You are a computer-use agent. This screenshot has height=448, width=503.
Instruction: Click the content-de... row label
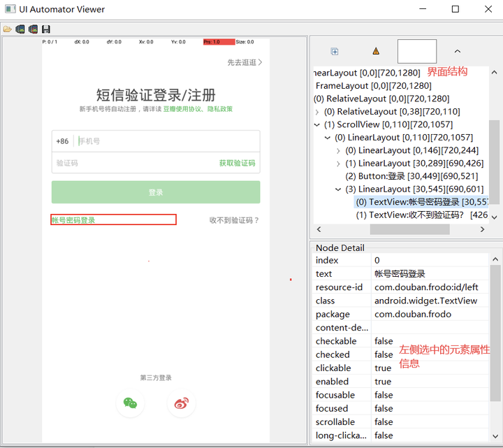click(342, 328)
